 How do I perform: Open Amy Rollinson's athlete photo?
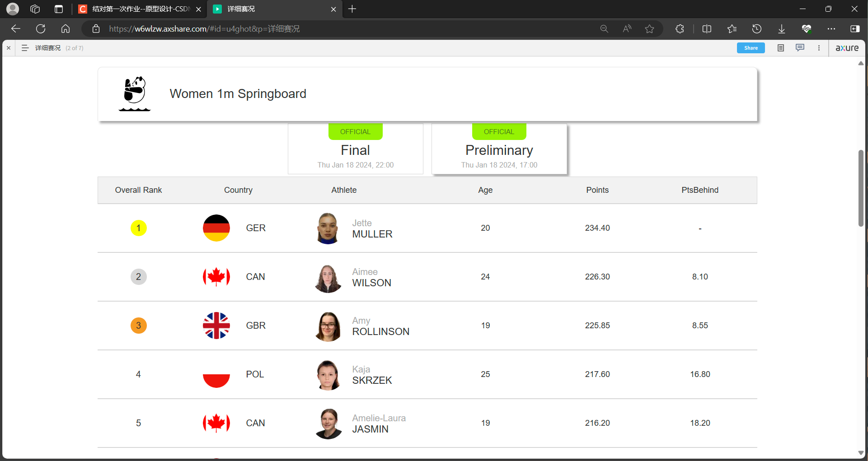(x=328, y=326)
